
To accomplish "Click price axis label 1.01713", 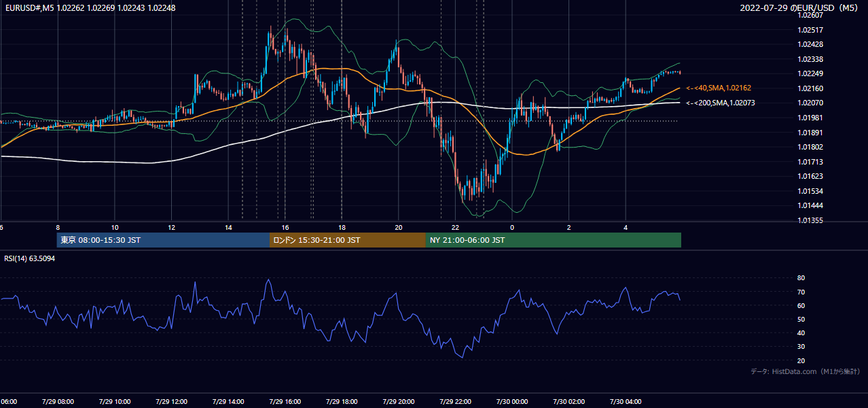I will point(811,162).
